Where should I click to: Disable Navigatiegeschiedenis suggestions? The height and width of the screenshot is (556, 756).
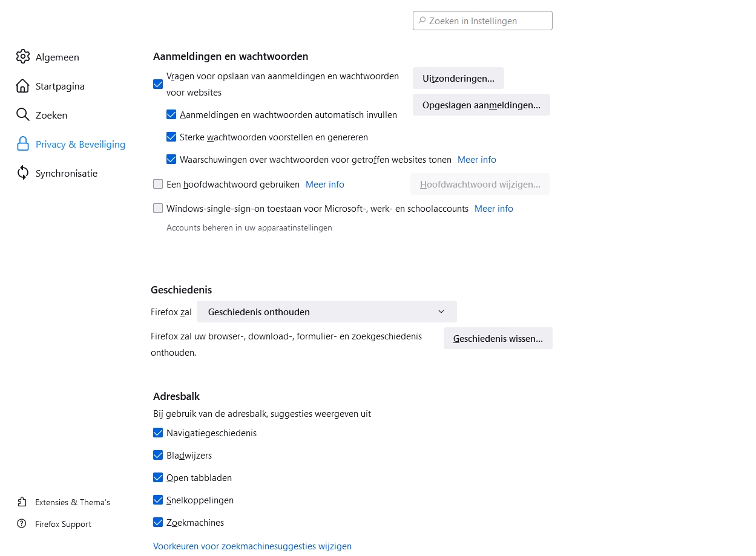[158, 433]
